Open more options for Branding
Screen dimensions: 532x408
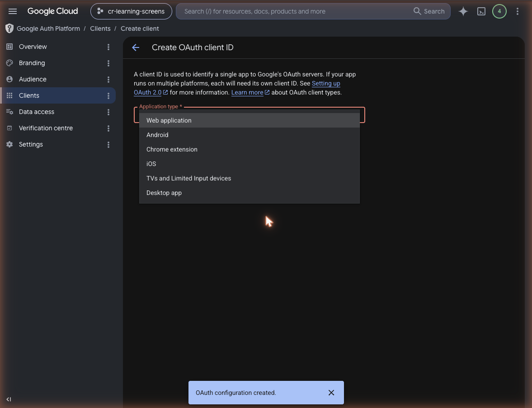[x=108, y=63]
